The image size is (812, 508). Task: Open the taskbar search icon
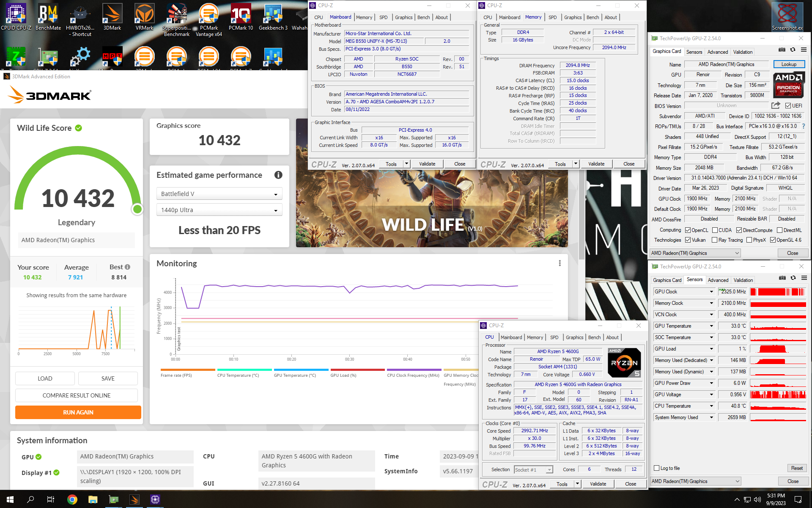(30, 500)
